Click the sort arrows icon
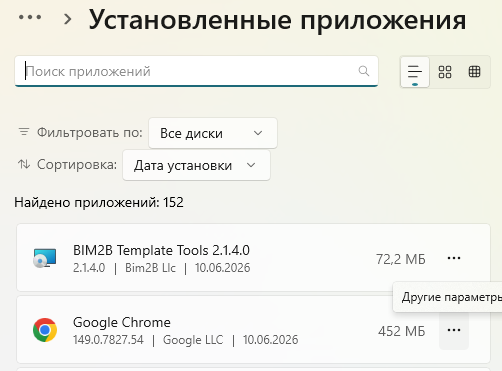502x371 pixels. click(24, 164)
